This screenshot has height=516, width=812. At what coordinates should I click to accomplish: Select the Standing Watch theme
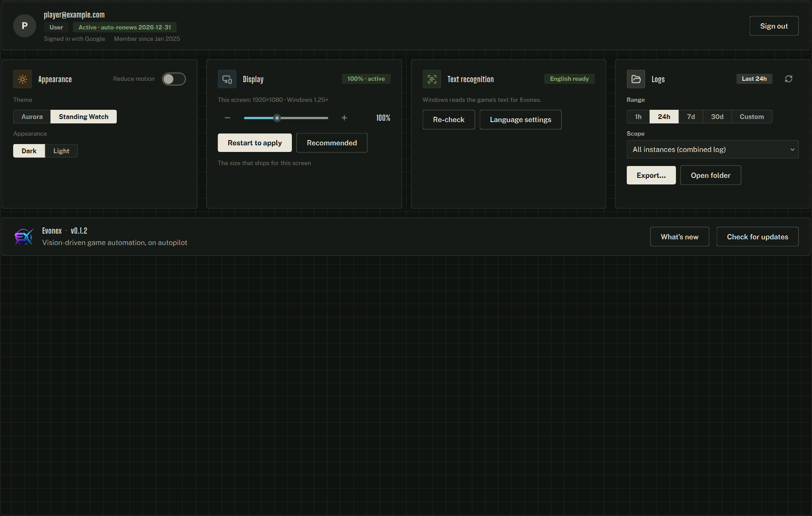(83, 117)
